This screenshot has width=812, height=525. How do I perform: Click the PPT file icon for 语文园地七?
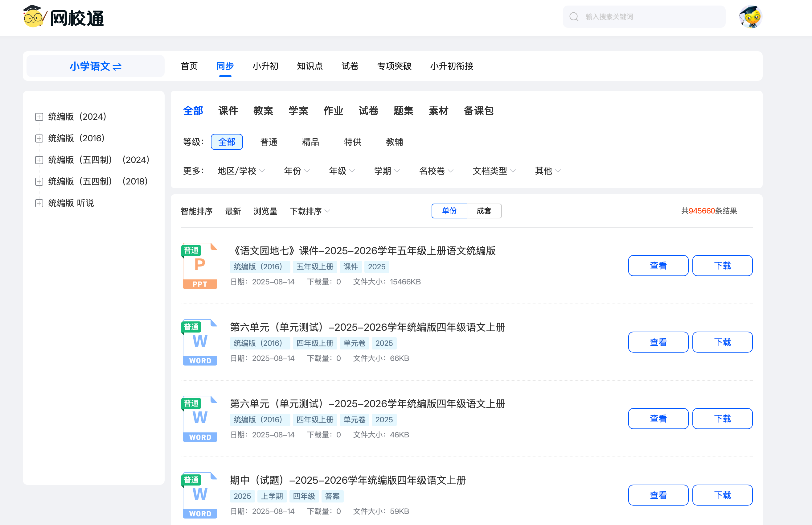200,266
